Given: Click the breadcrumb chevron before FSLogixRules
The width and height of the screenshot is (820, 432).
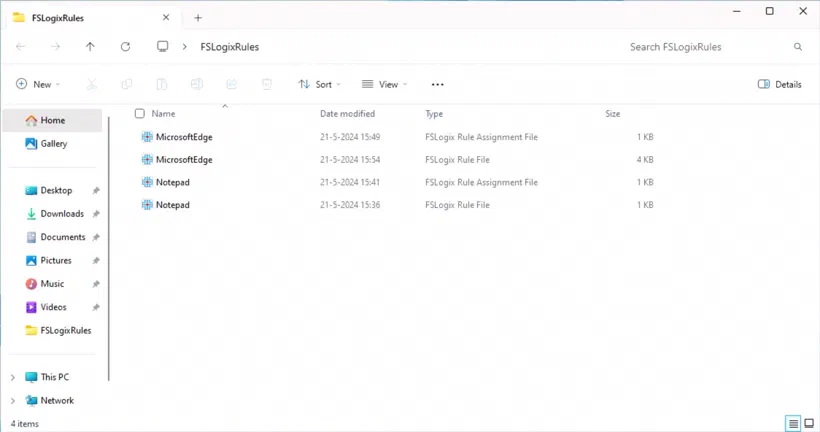Looking at the screenshot, I should tap(185, 47).
